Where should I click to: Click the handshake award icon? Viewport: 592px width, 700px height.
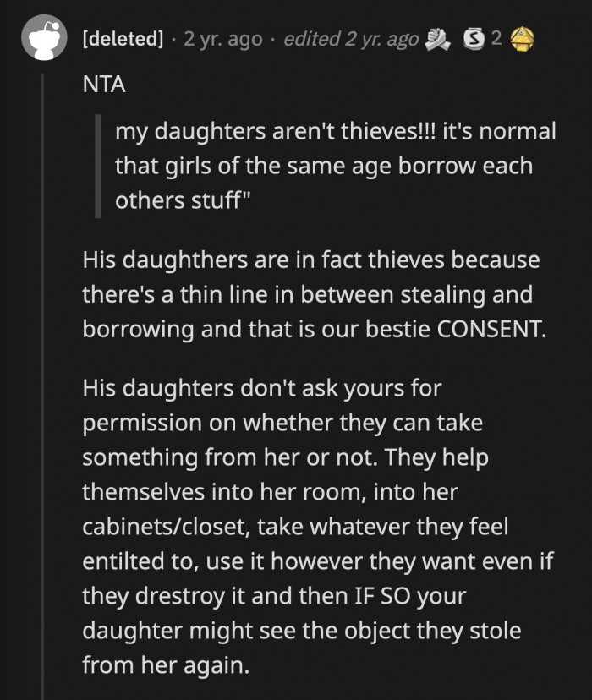click(x=436, y=39)
